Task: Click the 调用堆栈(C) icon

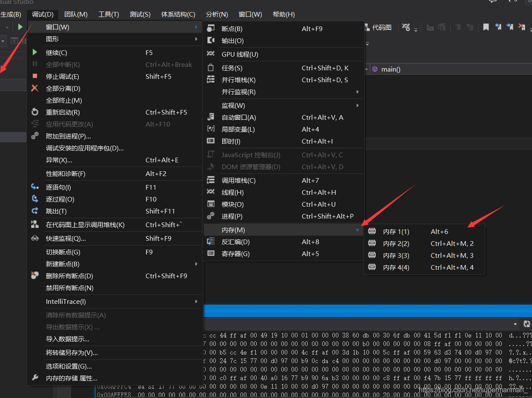Action: [211, 180]
